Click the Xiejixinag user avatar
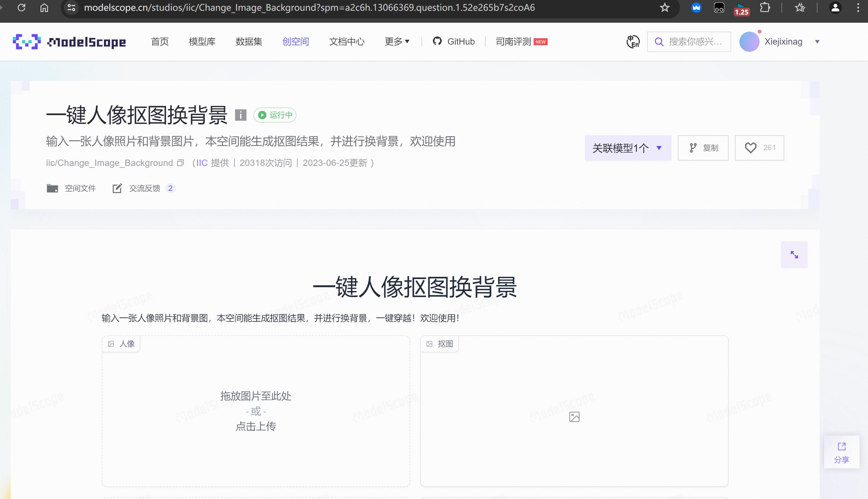The width and height of the screenshot is (868, 499). tap(749, 42)
